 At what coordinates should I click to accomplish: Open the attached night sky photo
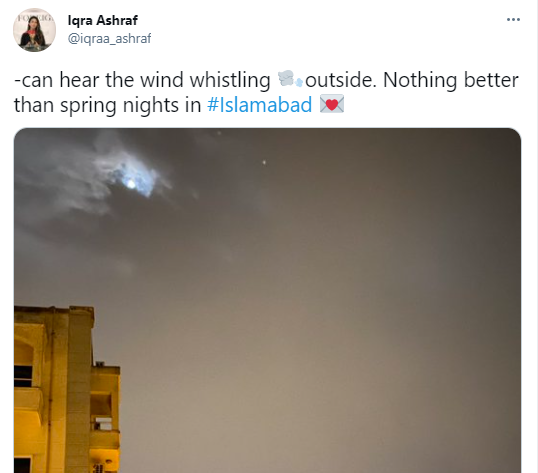pos(267,300)
